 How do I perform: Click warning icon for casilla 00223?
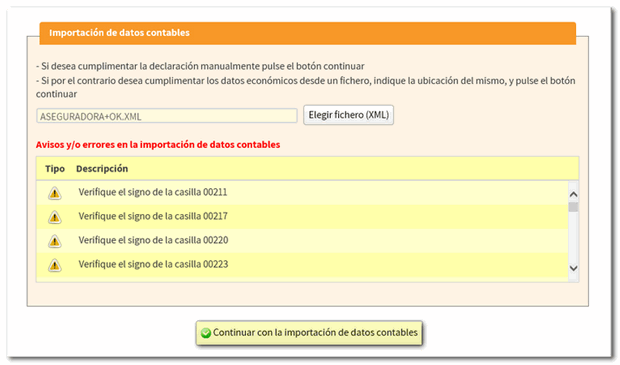55,265
